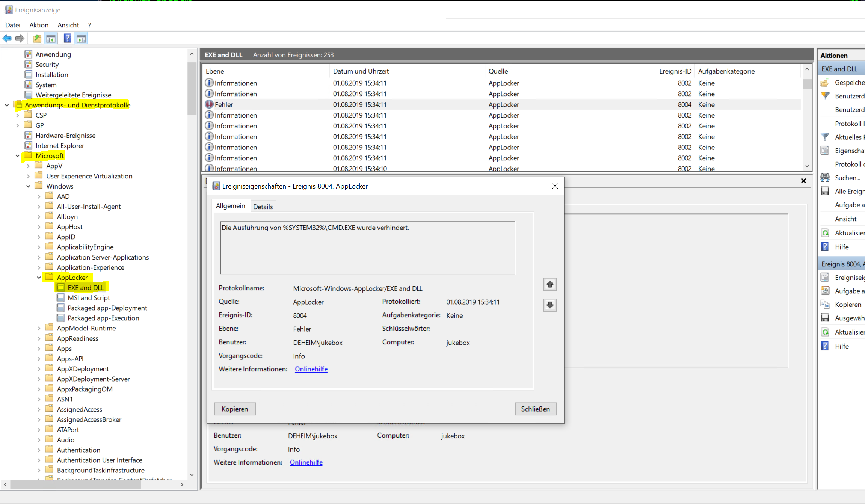Select Packaged app-Execution log
865x504 pixels.
click(103, 318)
